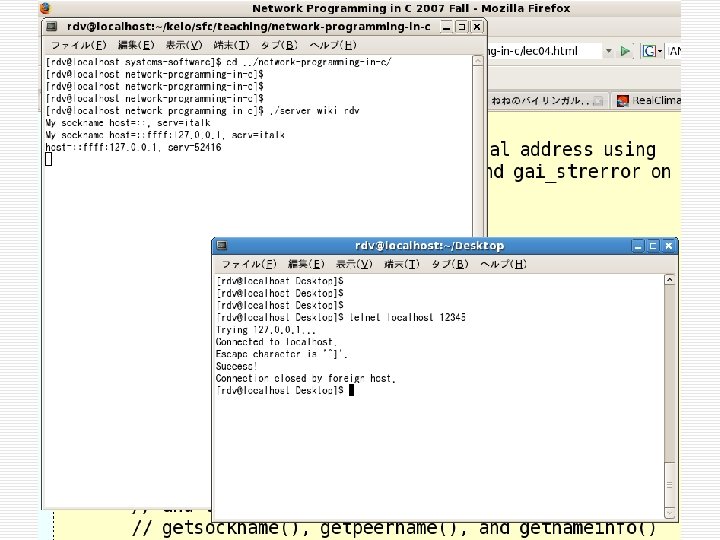Click Firefox logo icon in title bar

[45, 8]
